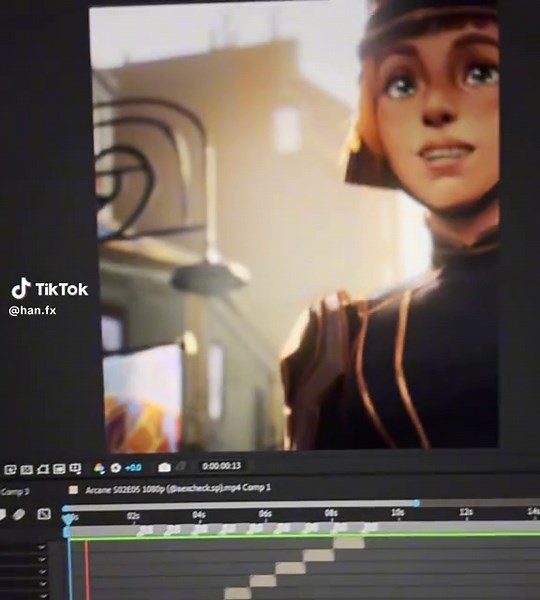Click the 10s mark on time ruler

point(398,513)
